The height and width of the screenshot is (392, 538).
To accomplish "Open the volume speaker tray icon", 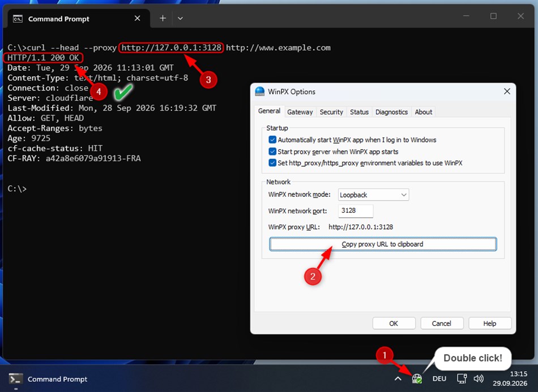I will pyautogui.click(x=479, y=378).
